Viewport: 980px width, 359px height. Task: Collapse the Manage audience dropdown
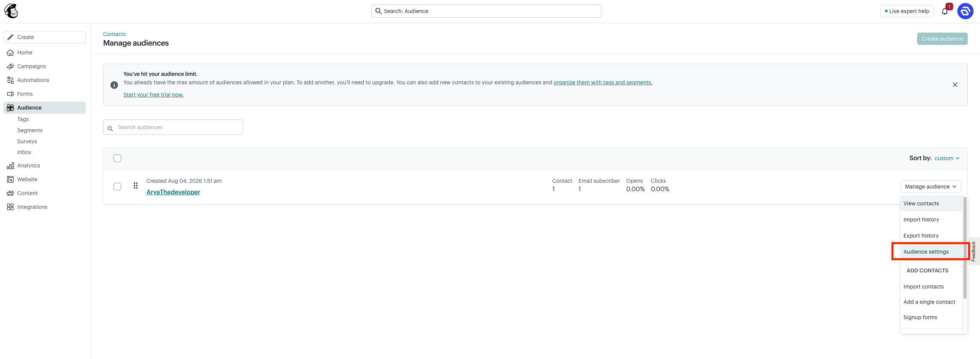tap(931, 187)
